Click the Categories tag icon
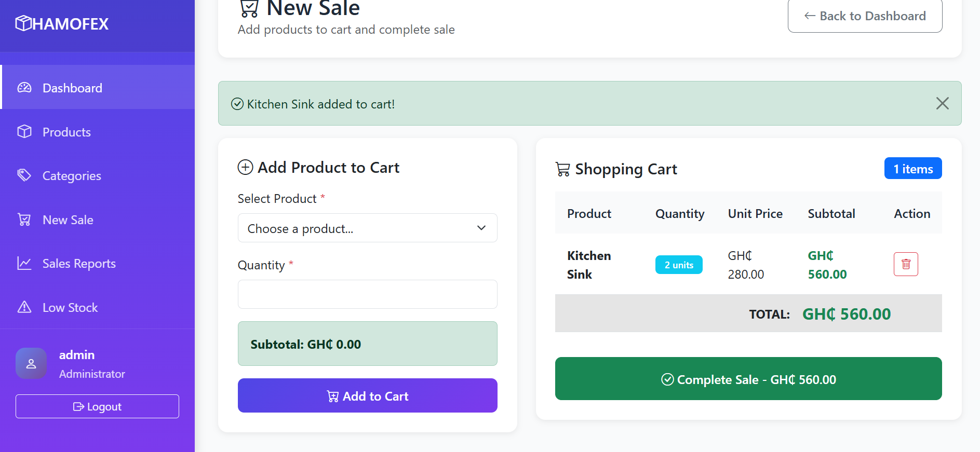Screen dimensions: 980x452 tap(24, 175)
